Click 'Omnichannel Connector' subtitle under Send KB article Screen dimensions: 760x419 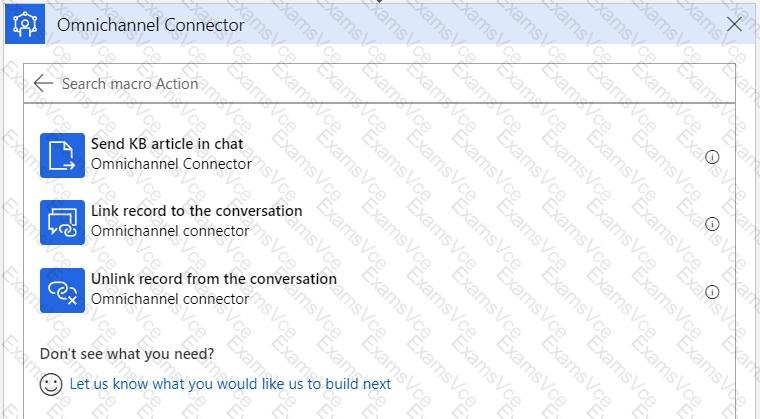point(171,164)
